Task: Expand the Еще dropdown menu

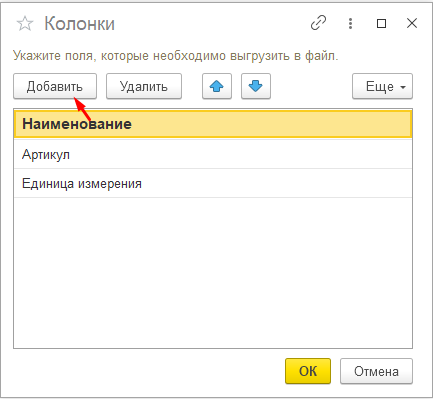Action: coord(382,86)
